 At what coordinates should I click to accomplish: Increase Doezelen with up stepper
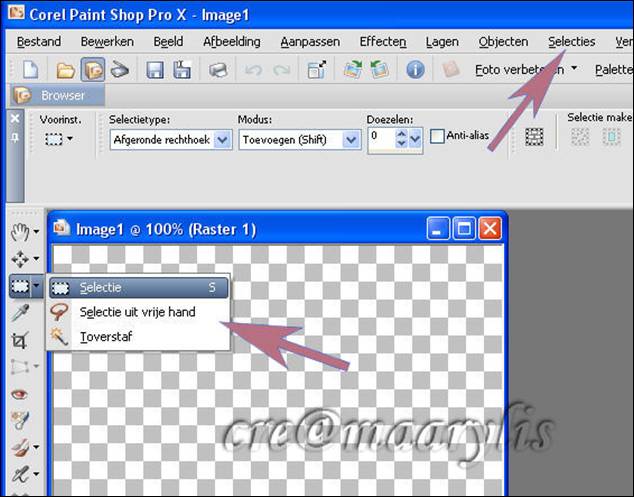(401, 134)
